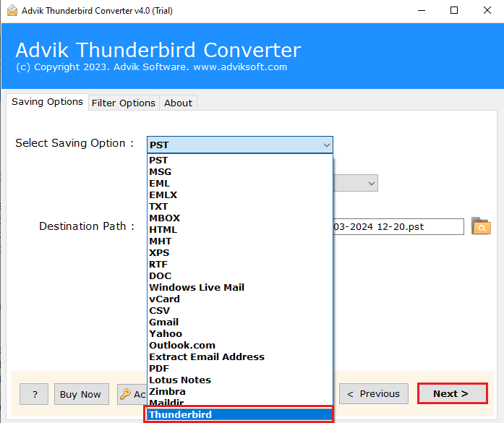Choose Gmail as saving target

pos(240,322)
